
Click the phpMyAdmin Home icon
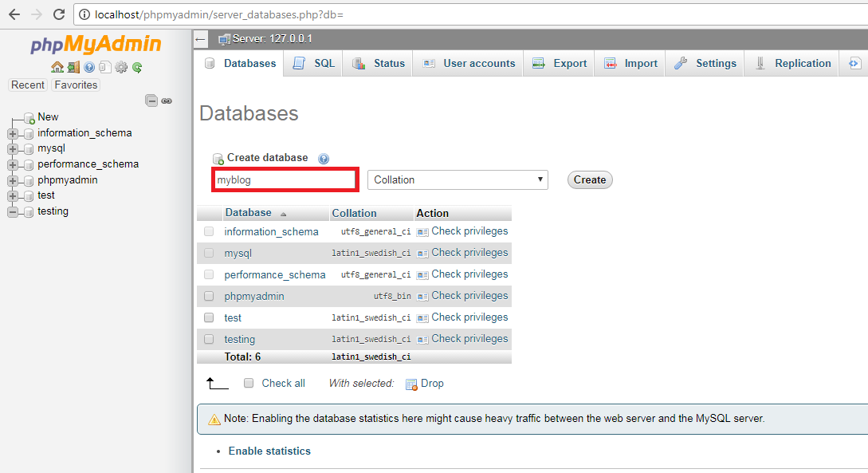pyautogui.click(x=57, y=68)
